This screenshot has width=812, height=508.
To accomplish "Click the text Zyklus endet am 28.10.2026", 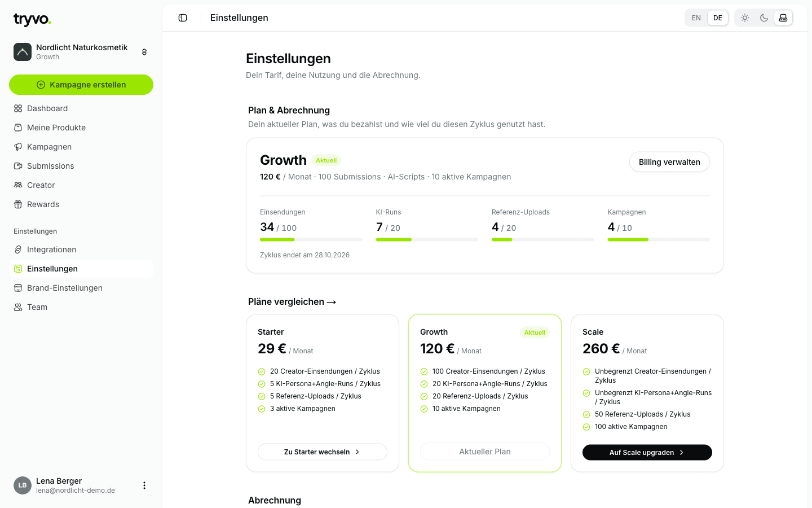I will [304, 255].
